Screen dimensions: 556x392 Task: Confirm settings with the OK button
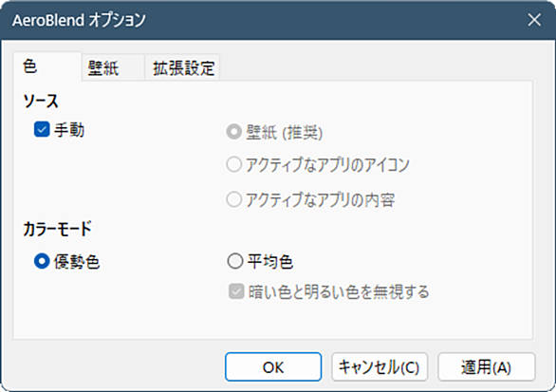point(273,366)
